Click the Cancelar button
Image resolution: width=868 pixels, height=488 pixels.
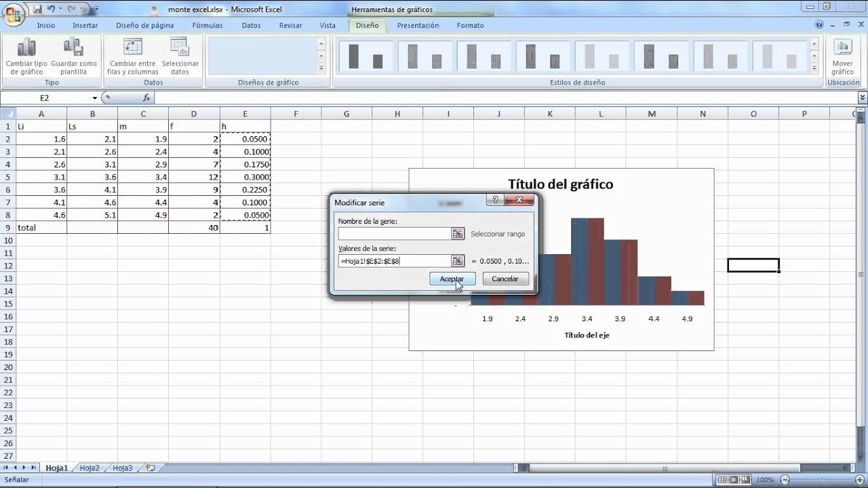[505, 279]
